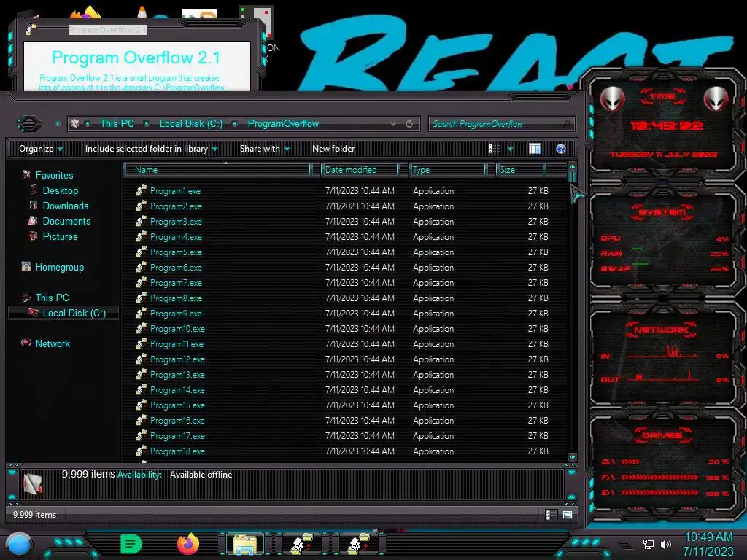Create a New folder
Image resolution: width=747 pixels, height=560 pixels.
[x=333, y=149]
